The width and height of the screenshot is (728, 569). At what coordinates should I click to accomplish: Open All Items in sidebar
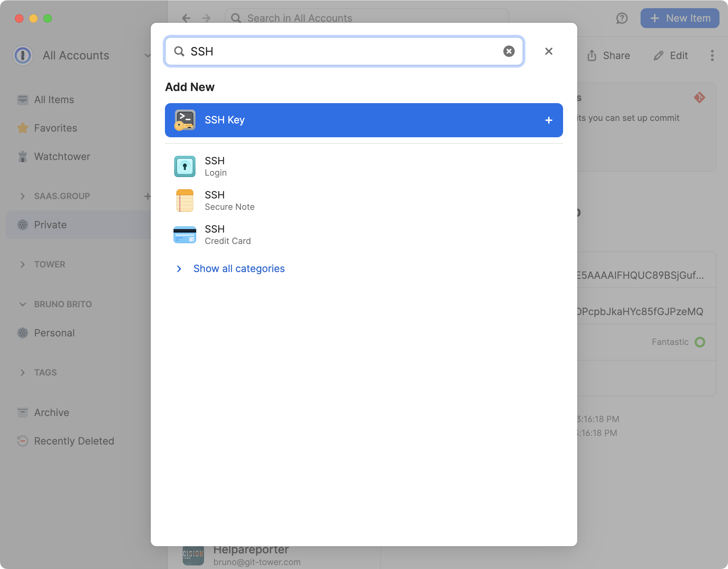coord(53,100)
